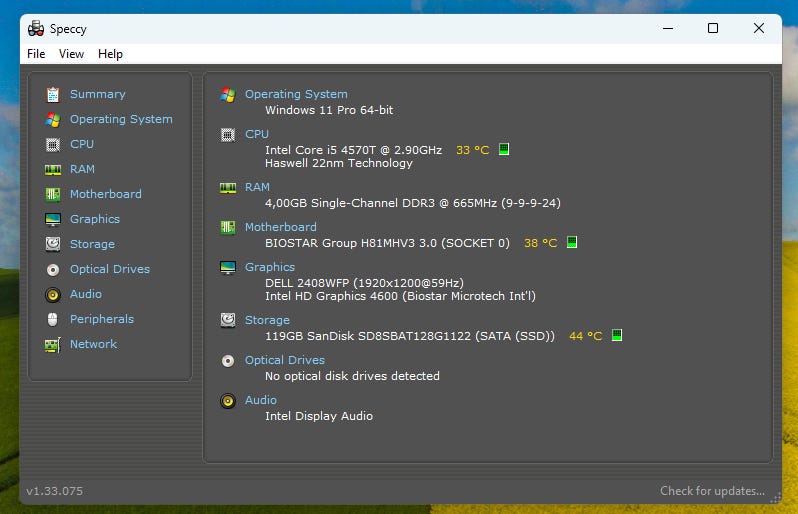This screenshot has width=798, height=514.
Task: Click the 4,00GB Single-Channel DDR3 text
Action: [413, 203]
